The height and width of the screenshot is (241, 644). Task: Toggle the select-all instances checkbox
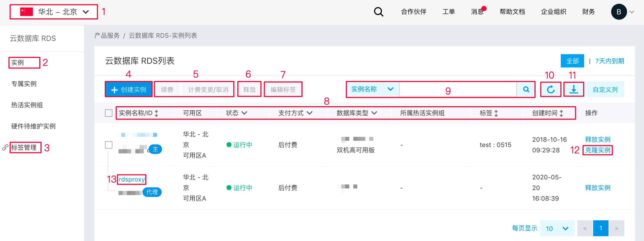point(109,113)
